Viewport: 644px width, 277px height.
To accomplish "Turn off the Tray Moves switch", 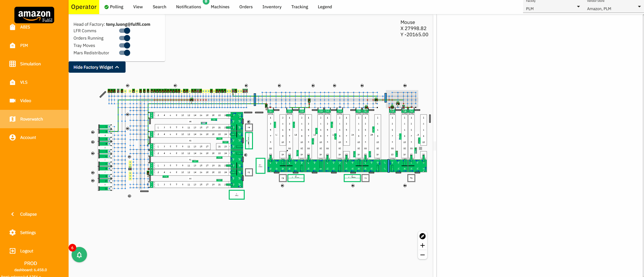I will point(125,45).
